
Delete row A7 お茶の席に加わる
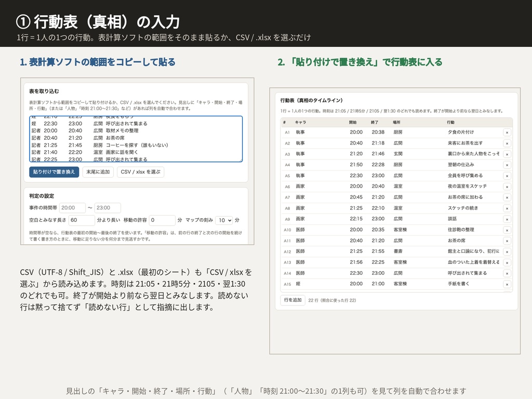click(x=507, y=197)
